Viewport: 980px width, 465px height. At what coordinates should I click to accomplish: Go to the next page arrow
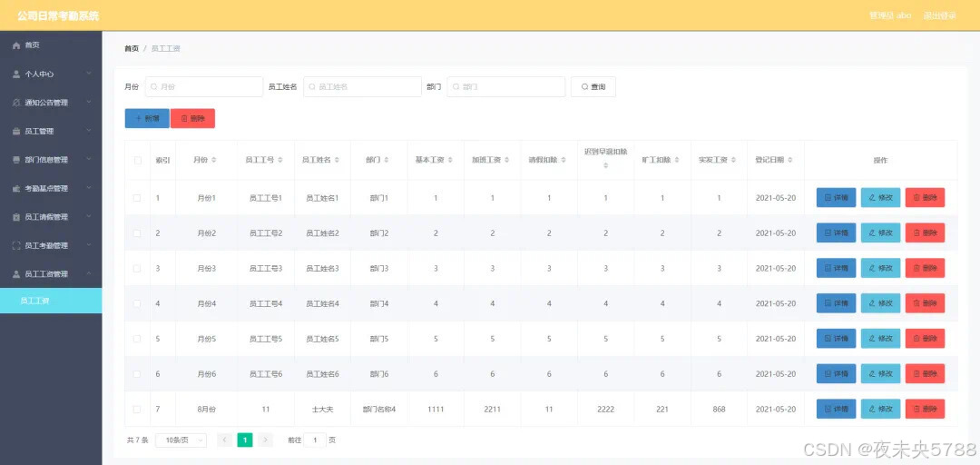266,440
